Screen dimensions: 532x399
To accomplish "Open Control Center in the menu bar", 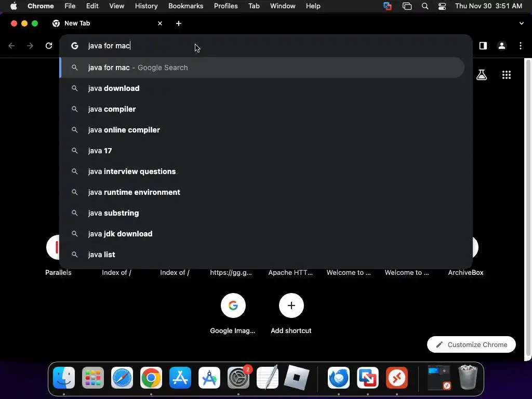I will (442, 6).
